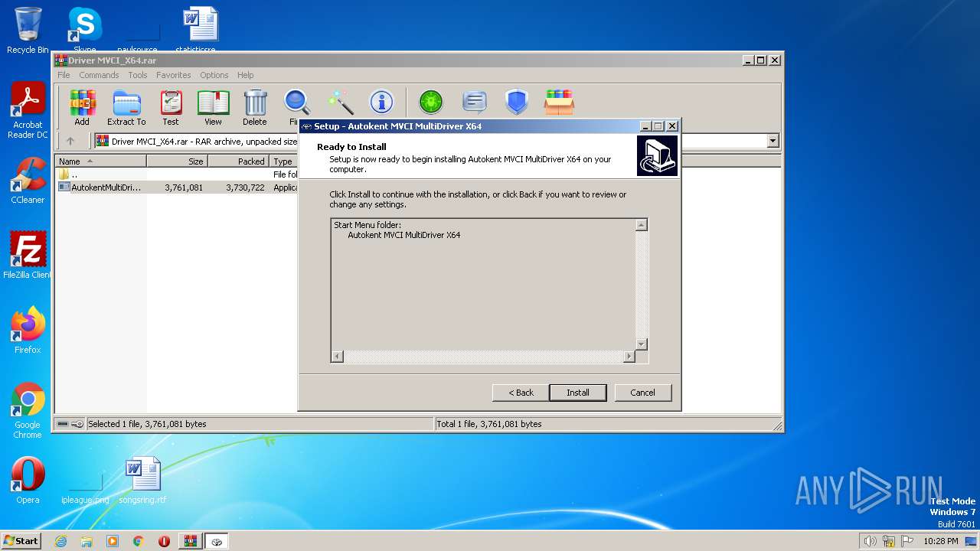
Task: Sort files by the Name column header
Action: [x=100, y=161]
